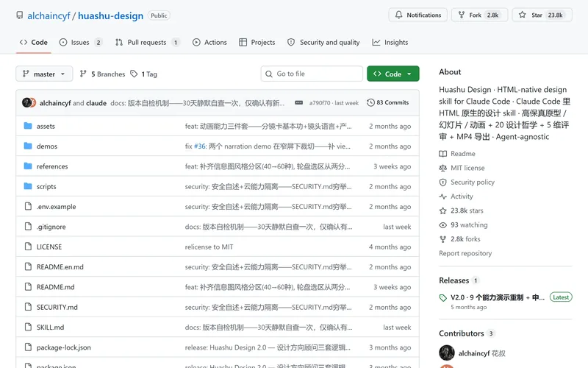Click the SKILL.md file icon
The width and height of the screenshot is (588, 368).
[x=28, y=327]
